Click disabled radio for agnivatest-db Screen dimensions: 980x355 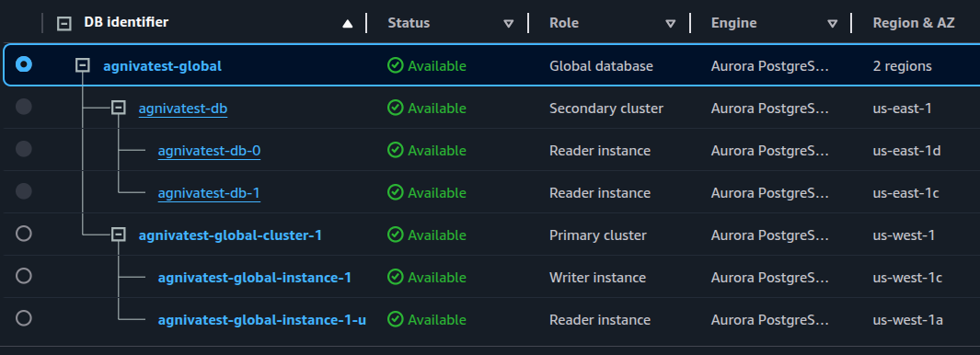[x=24, y=107]
